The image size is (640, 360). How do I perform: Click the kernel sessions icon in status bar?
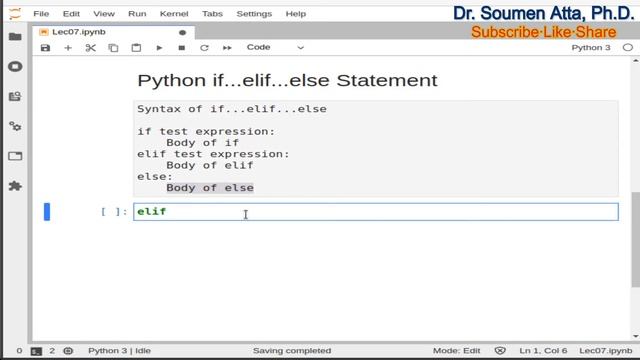pos(68,351)
